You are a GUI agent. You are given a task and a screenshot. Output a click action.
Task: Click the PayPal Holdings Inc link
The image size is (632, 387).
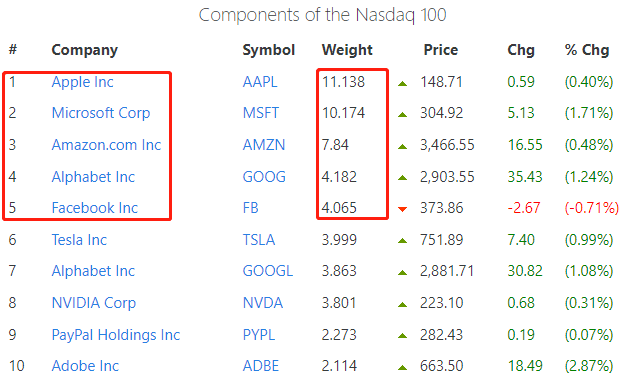pyautogui.click(x=116, y=335)
